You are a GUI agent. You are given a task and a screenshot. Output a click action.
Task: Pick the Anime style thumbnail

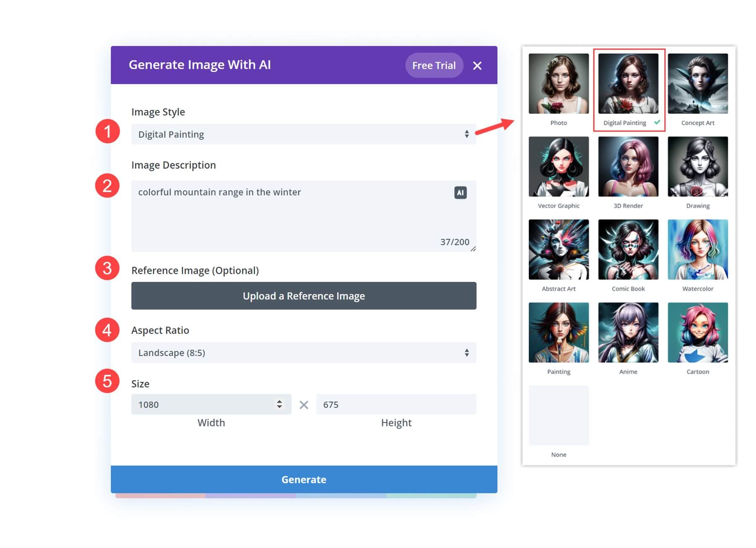(x=628, y=332)
